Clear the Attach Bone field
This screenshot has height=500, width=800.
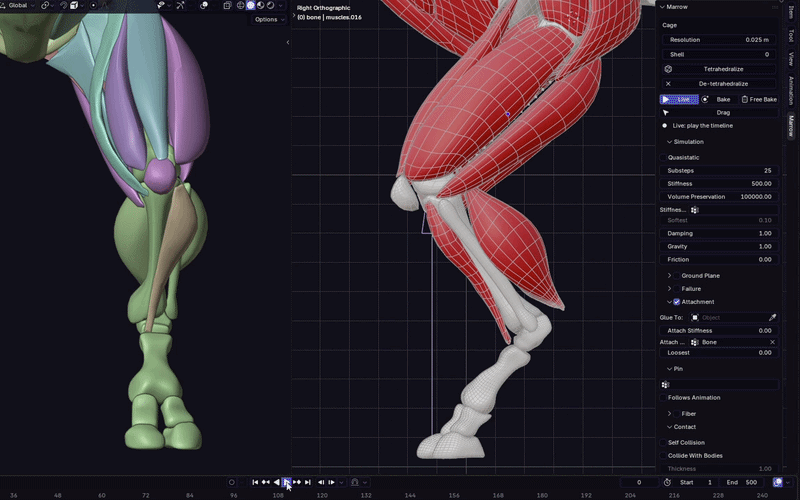click(772, 342)
